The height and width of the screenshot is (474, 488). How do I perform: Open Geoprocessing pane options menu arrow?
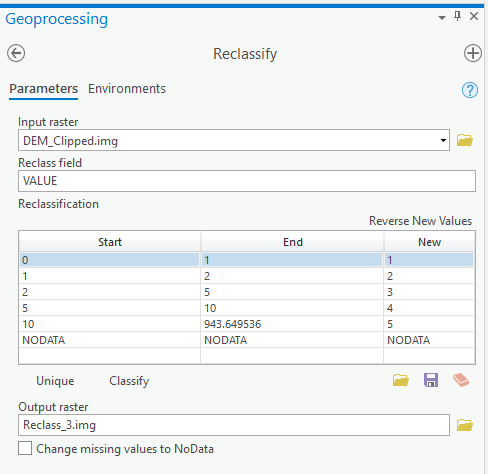[442, 17]
